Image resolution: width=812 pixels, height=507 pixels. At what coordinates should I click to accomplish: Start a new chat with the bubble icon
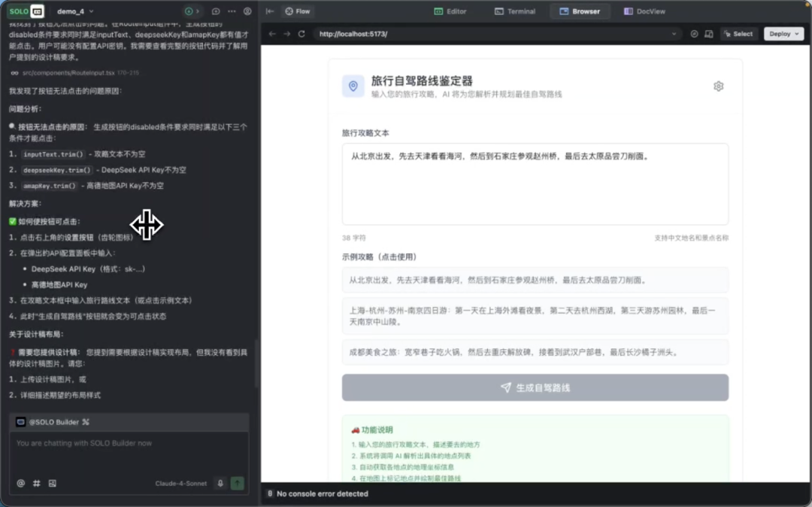216,11
